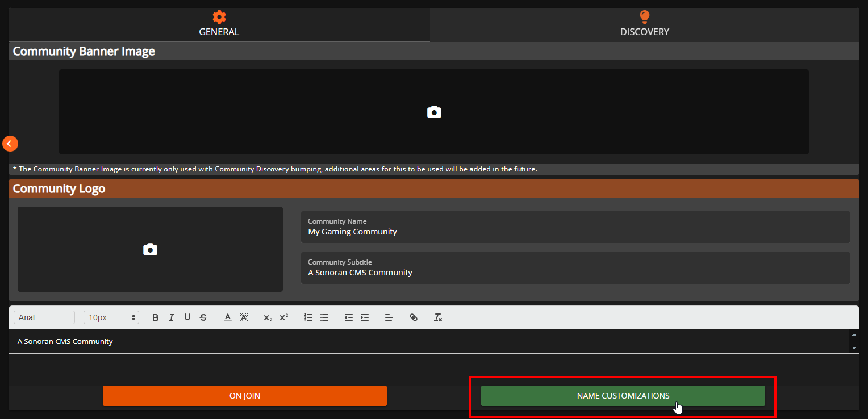
Task: Increase indent in the editor
Action: (365, 317)
